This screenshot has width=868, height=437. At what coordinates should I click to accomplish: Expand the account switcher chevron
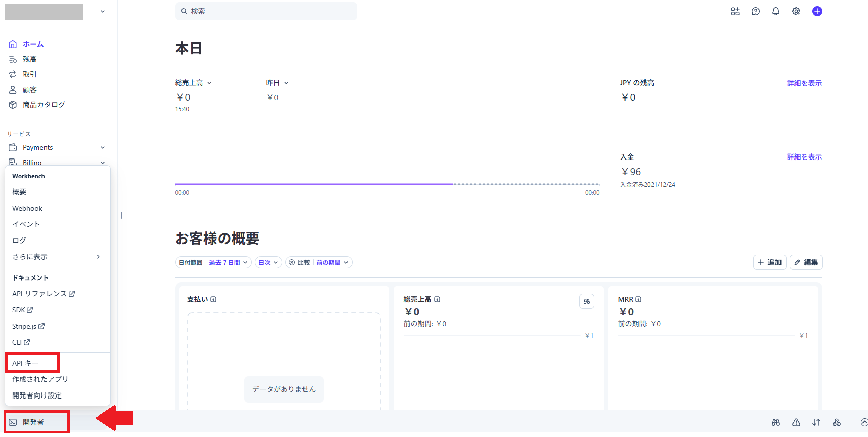tap(103, 11)
